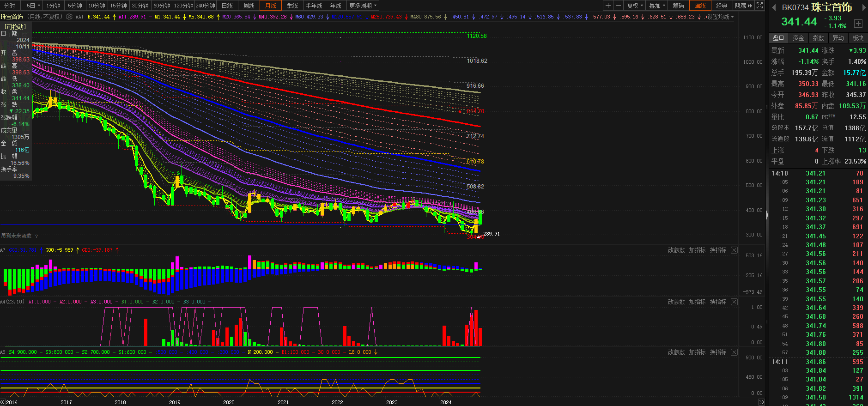Click the future function help question mark
The width and height of the screenshot is (868, 406).
[36, 236]
